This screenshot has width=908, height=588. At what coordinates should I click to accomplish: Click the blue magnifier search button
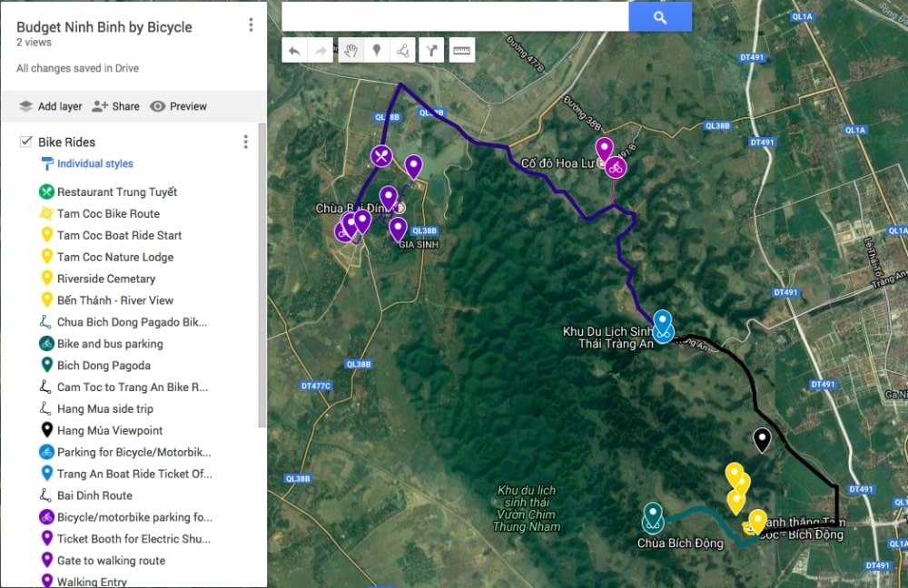pos(660,15)
